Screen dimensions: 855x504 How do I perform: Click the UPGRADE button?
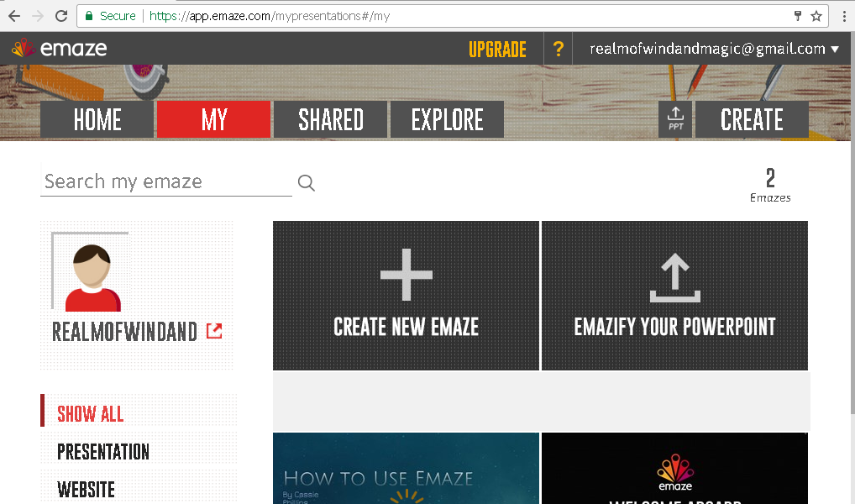[497, 48]
